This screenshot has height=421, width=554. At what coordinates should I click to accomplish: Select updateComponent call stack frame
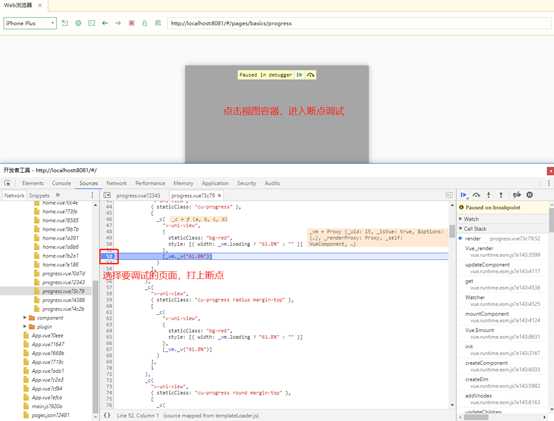coord(502,268)
